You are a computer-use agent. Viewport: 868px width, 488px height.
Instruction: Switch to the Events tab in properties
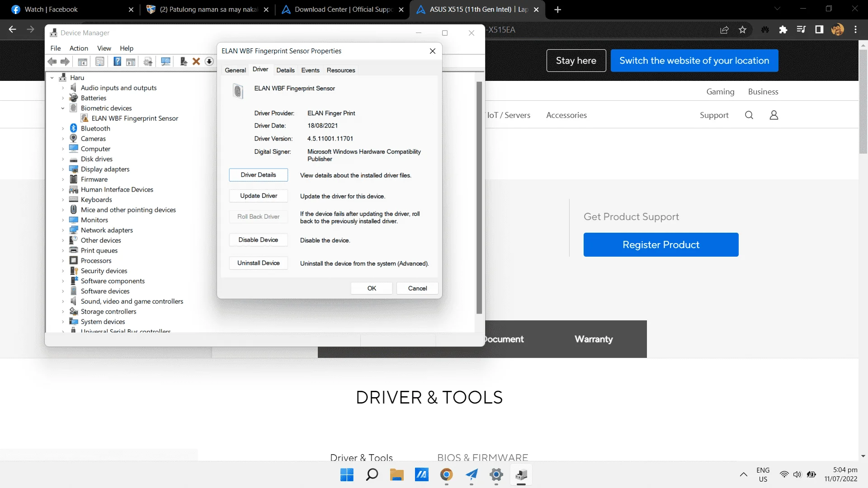[x=311, y=70]
